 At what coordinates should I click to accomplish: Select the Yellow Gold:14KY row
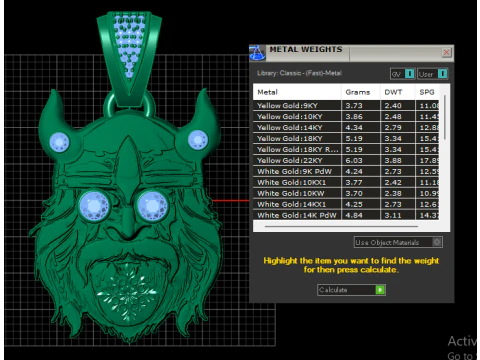(x=346, y=128)
